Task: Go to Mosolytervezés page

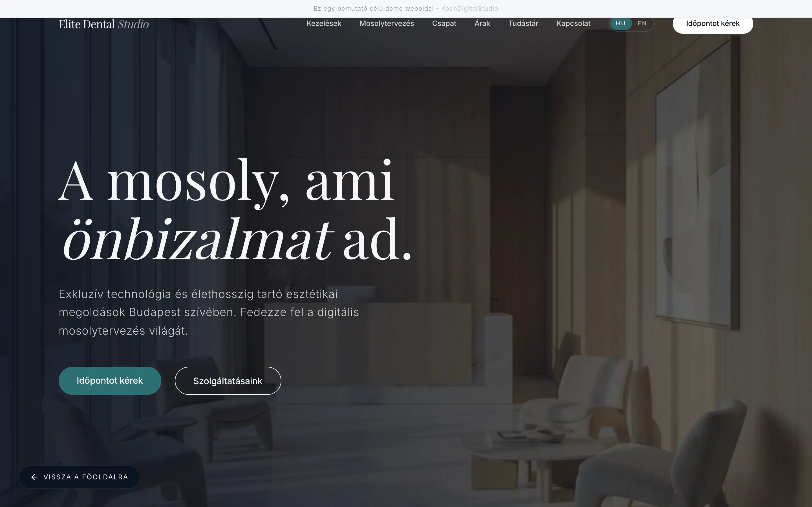Action: (x=387, y=23)
